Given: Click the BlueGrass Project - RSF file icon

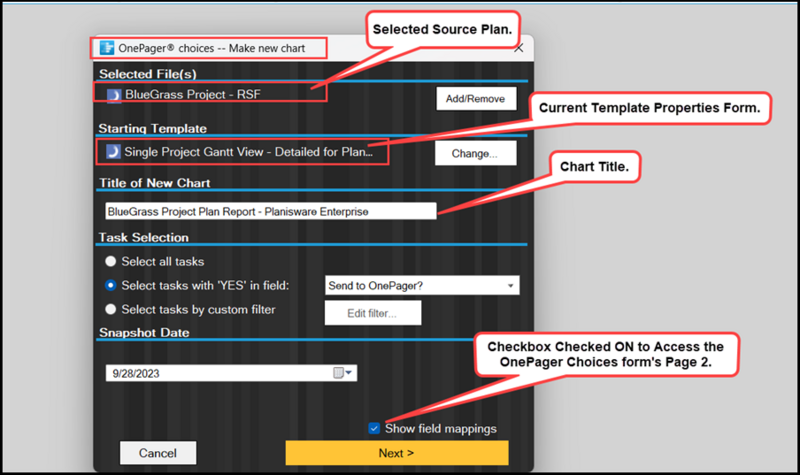Looking at the screenshot, I should coord(114,95).
